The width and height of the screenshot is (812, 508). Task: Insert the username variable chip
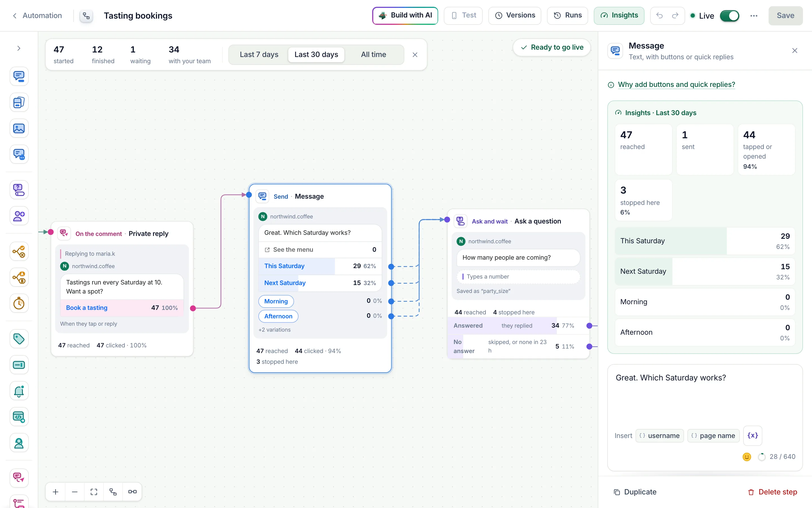(x=659, y=436)
